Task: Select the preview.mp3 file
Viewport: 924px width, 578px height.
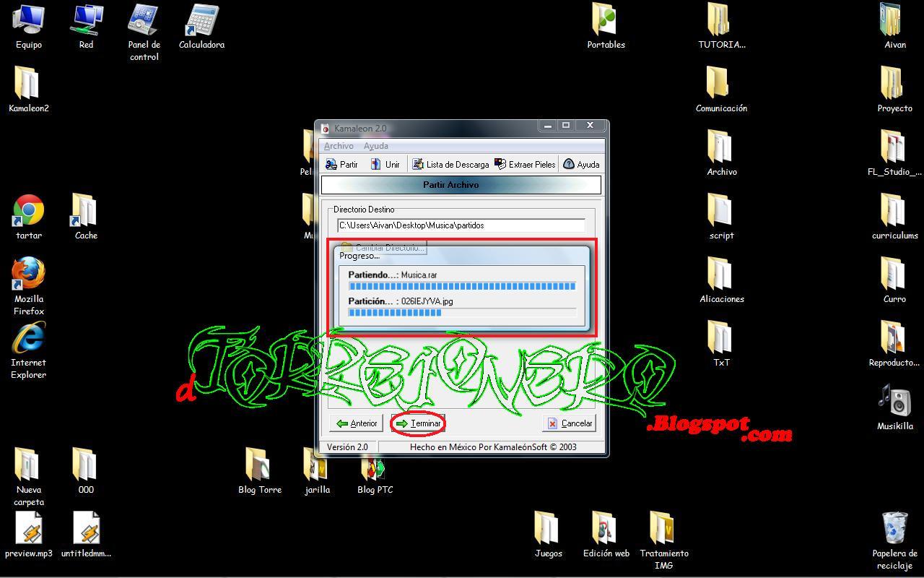Action: 29,535
